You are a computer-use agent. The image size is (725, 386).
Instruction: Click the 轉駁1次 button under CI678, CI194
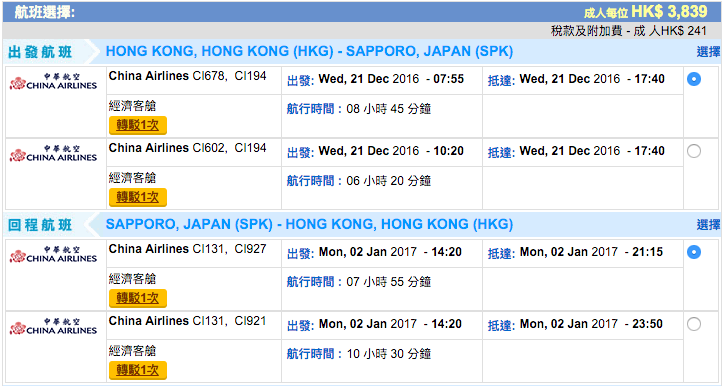(x=138, y=125)
